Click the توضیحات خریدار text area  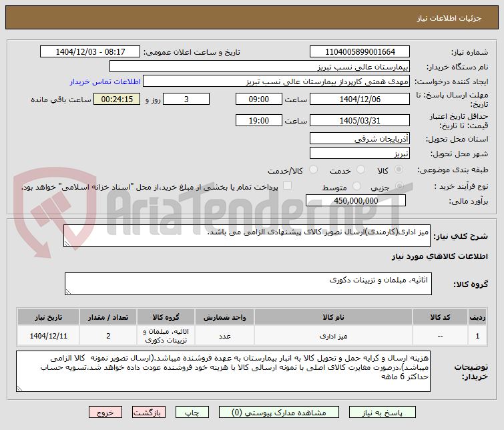click(x=223, y=371)
